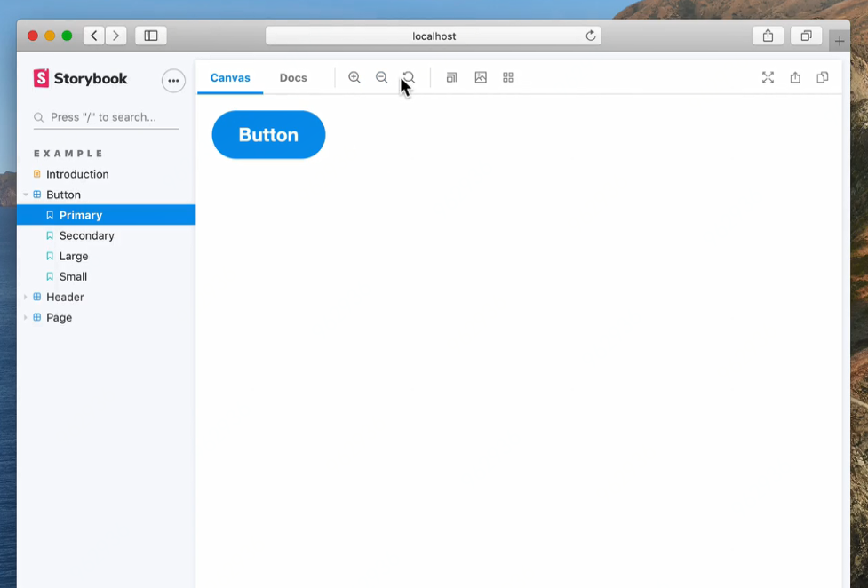868x588 pixels.
Task: Expand the Header component tree
Action: pos(27,297)
